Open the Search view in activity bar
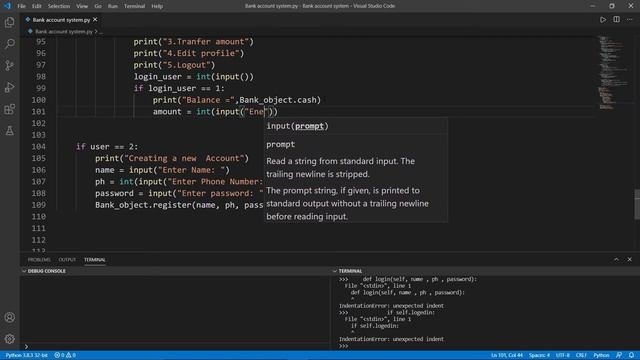The height and width of the screenshot is (360, 640). coord(9,44)
